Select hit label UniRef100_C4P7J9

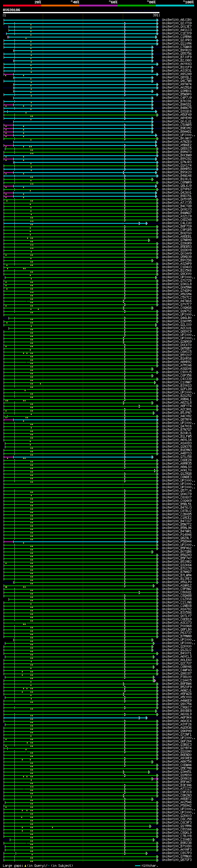176,98
